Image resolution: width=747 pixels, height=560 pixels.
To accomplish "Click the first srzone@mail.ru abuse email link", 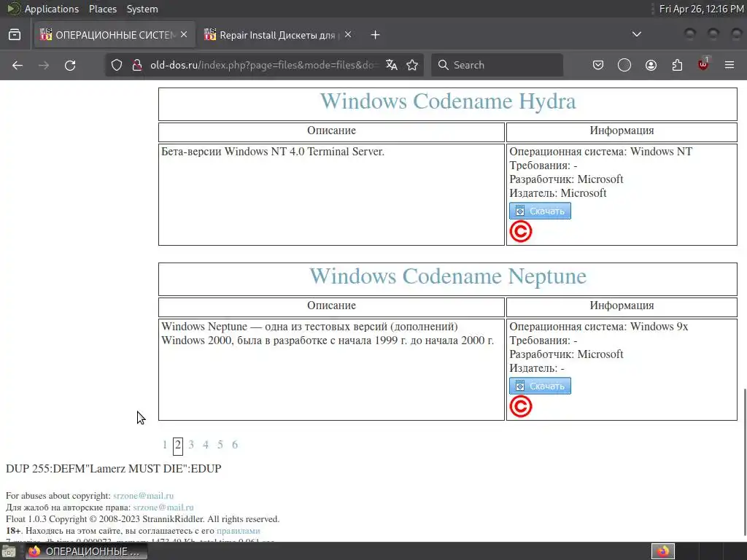I will coord(143,496).
